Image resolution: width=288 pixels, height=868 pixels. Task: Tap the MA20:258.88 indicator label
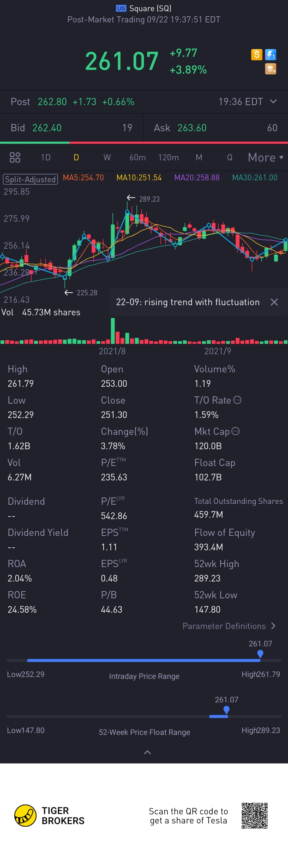197,178
